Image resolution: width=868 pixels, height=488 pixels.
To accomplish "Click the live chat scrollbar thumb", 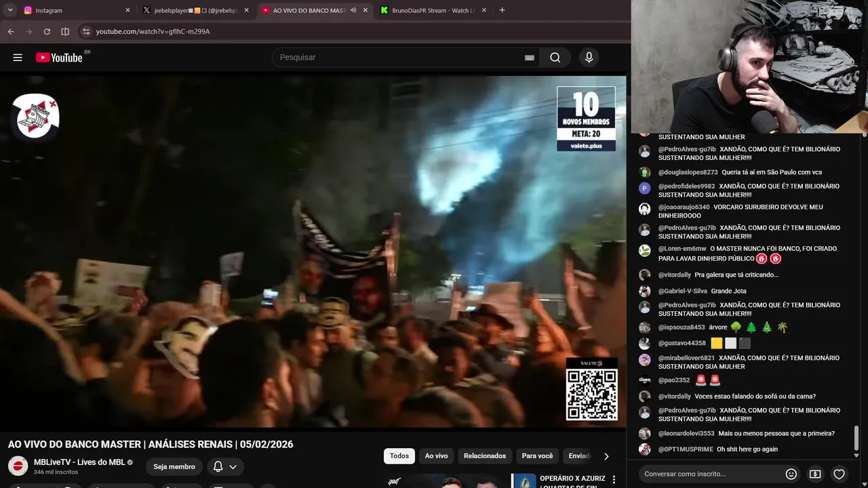I will pyautogui.click(x=857, y=438).
